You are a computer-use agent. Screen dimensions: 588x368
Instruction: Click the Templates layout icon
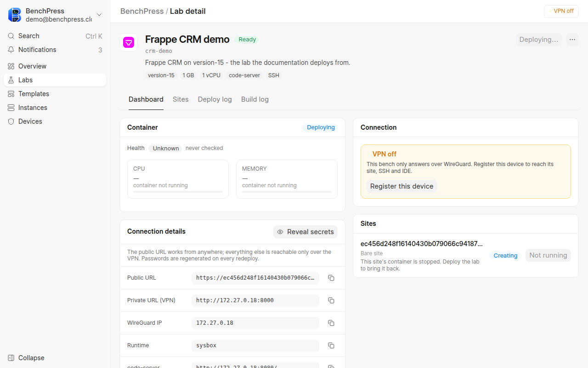click(x=11, y=94)
